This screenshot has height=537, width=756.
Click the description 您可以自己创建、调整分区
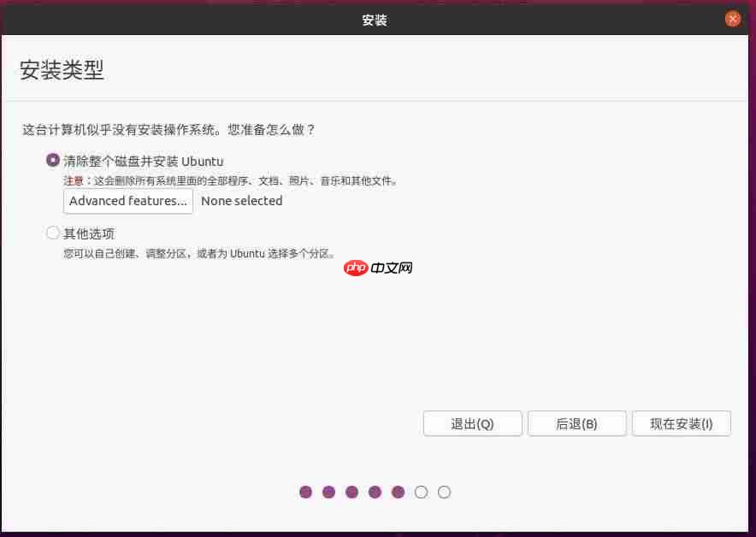(x=199, y=254)
